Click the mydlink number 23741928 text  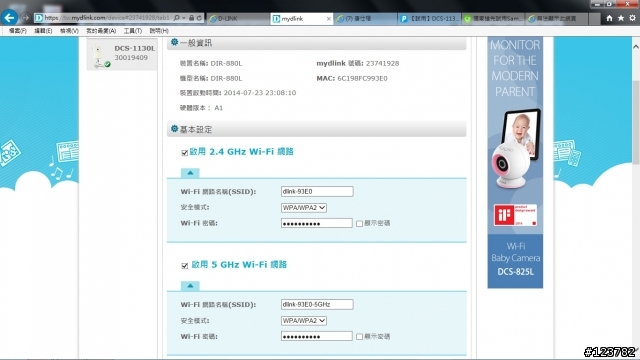point(382,63)
